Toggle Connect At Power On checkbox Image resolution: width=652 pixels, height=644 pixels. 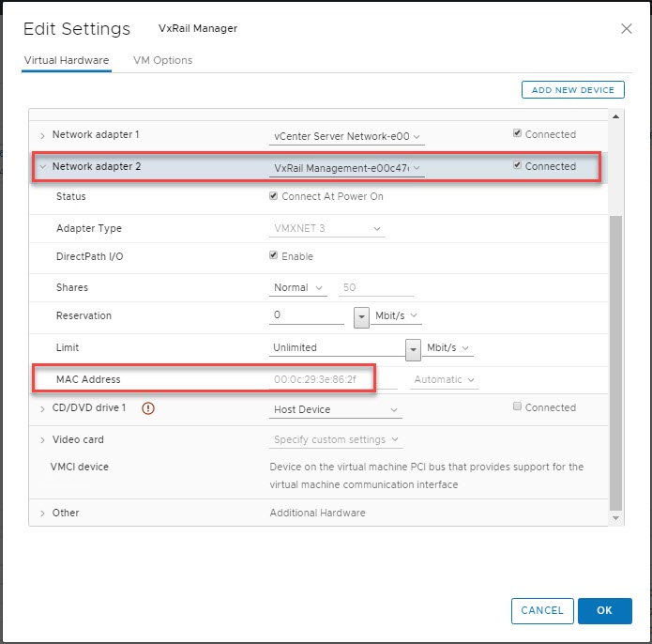pyautogui.click(x=274, y=197)
